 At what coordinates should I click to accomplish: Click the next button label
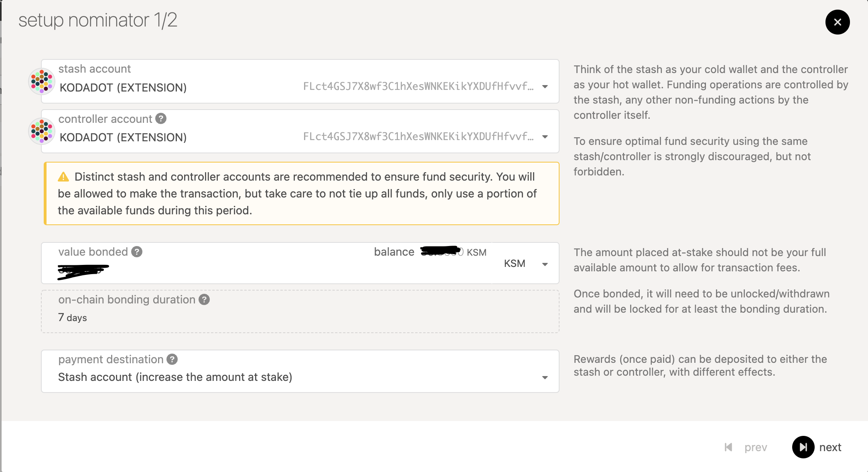click(830, 447)
